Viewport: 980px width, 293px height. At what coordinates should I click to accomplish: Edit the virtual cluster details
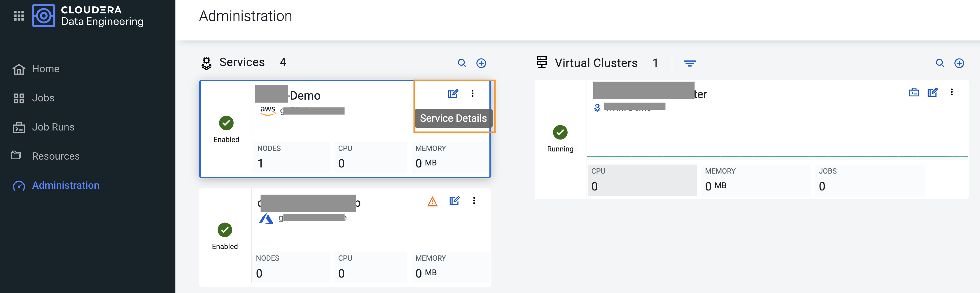[932, 92]
